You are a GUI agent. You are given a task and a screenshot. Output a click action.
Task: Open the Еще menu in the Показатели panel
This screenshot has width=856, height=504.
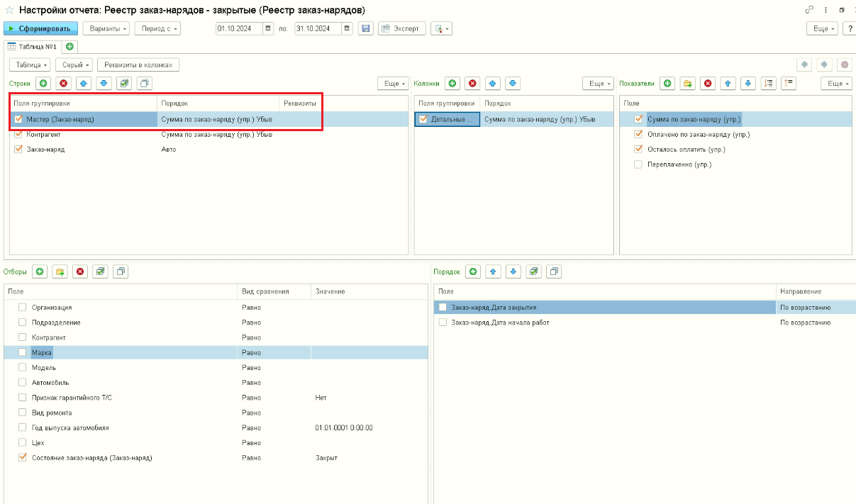point(836,84)
